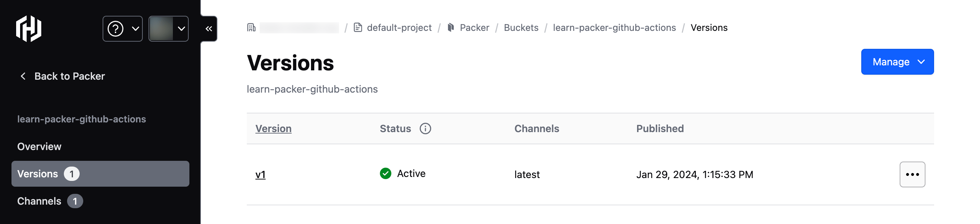Click the Packer icon in the breadcrumb
980x224 pixels.
451,27
